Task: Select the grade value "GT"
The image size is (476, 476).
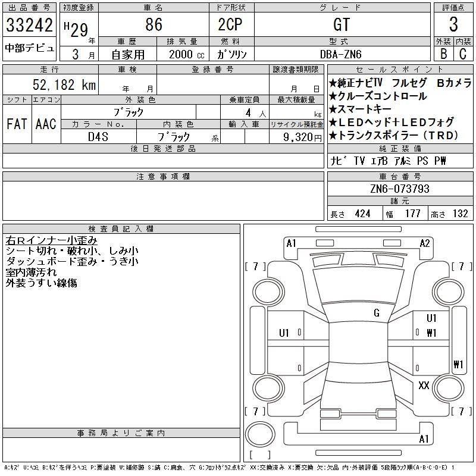Action: [342, 24]
